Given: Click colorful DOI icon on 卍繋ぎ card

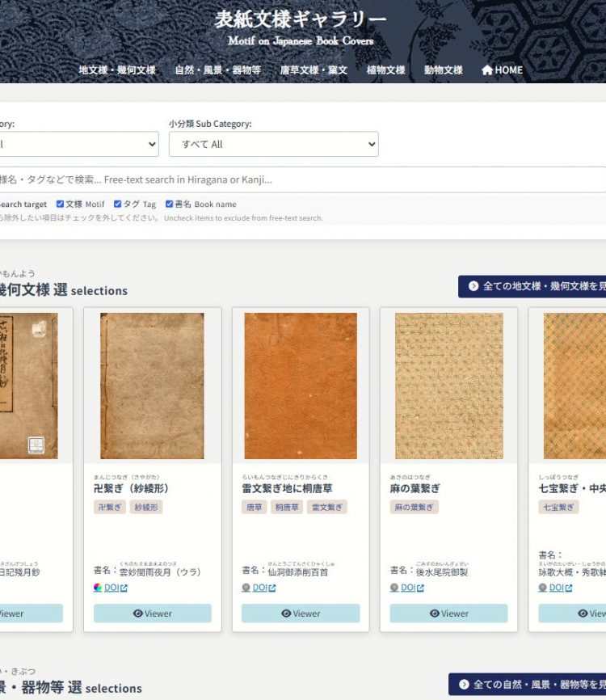Looking at the screenshot, I should click(x=98, y=588).
